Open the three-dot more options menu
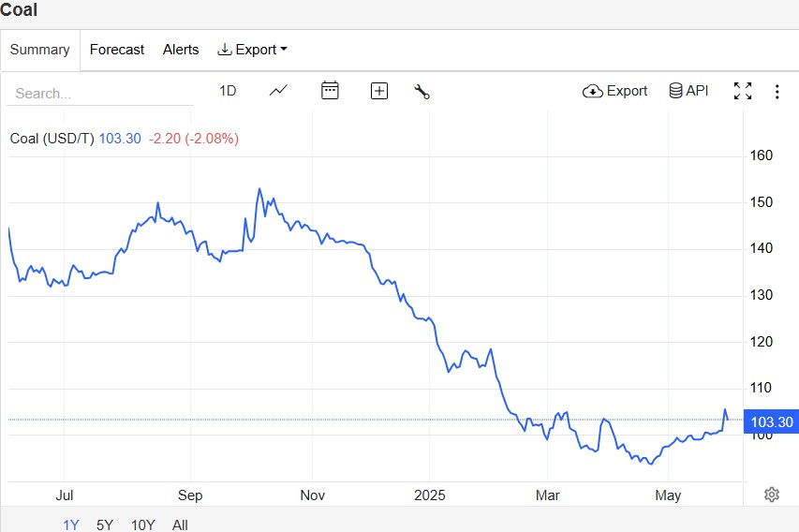The image size is (799, 532). [777, 91]
